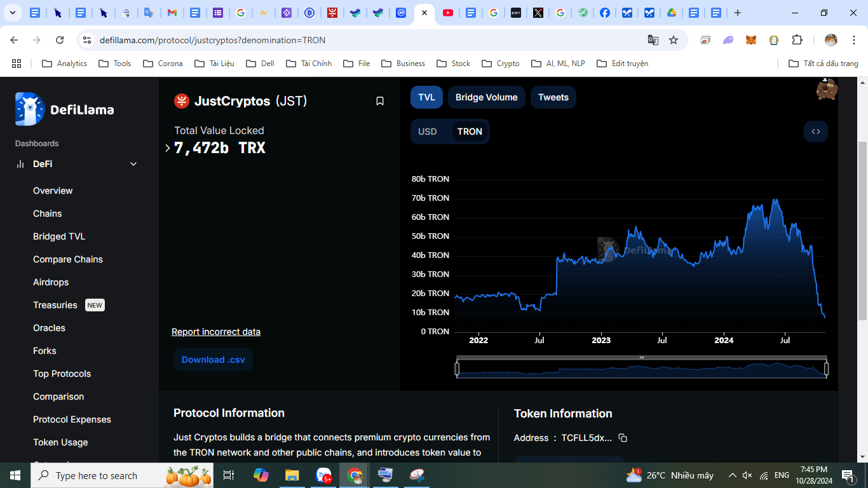Viewport: 868px width, 488px height.
Task: Go back to the previous page
Action: point(14,40)
